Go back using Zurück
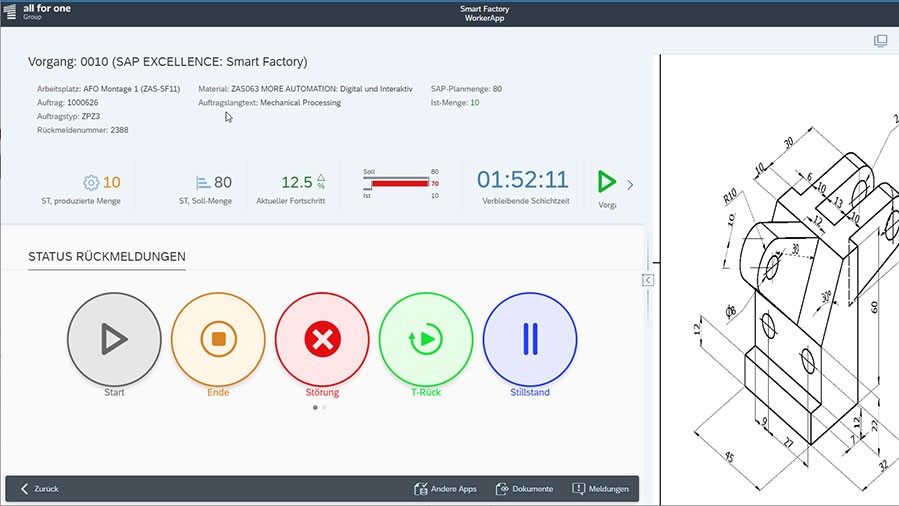This screenshot has height=506, width=899. tap(40, 489)
